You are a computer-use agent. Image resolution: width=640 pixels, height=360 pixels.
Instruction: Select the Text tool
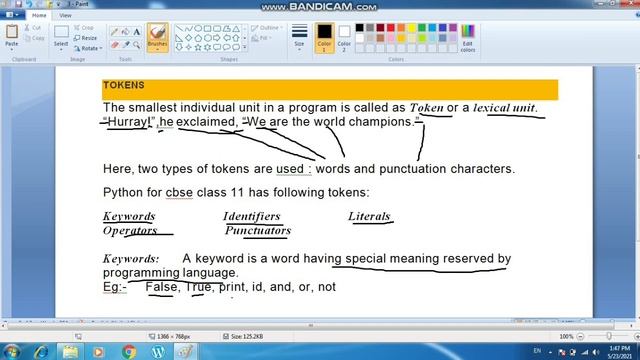[x=137, y=31]
